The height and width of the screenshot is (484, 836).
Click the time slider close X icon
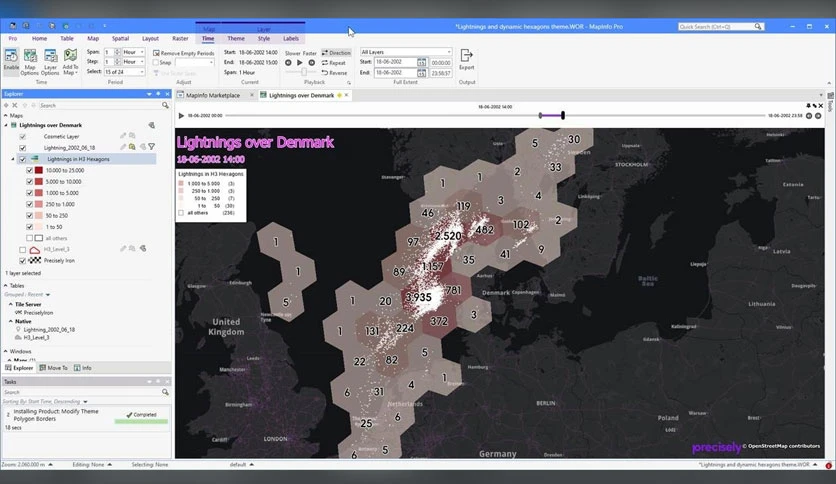pyautogui.click(x=821, y=106)
